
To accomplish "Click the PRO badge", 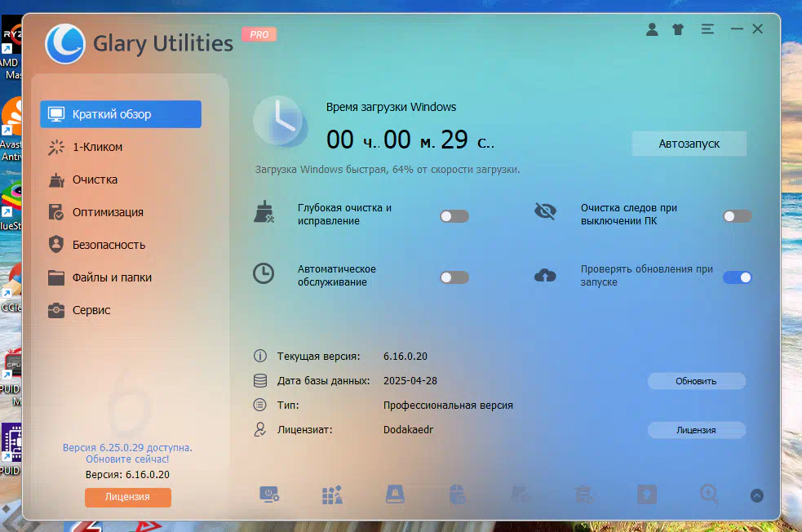I will [x=259, y=34].
